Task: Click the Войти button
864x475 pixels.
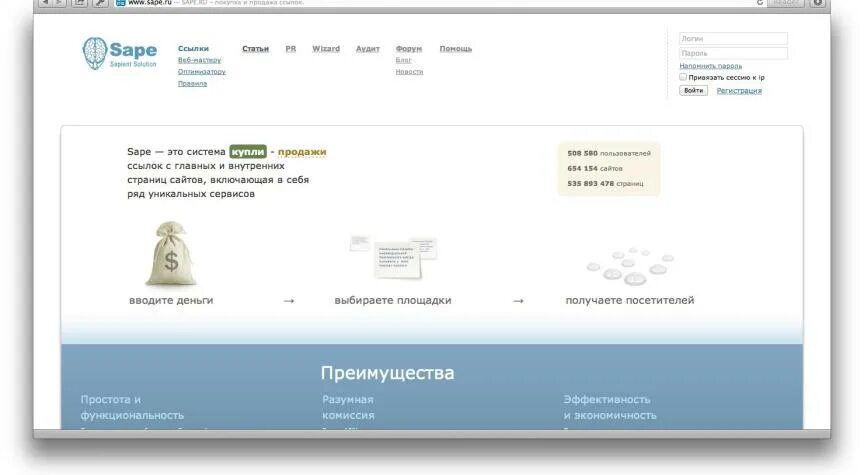Action: click(693, 90)
